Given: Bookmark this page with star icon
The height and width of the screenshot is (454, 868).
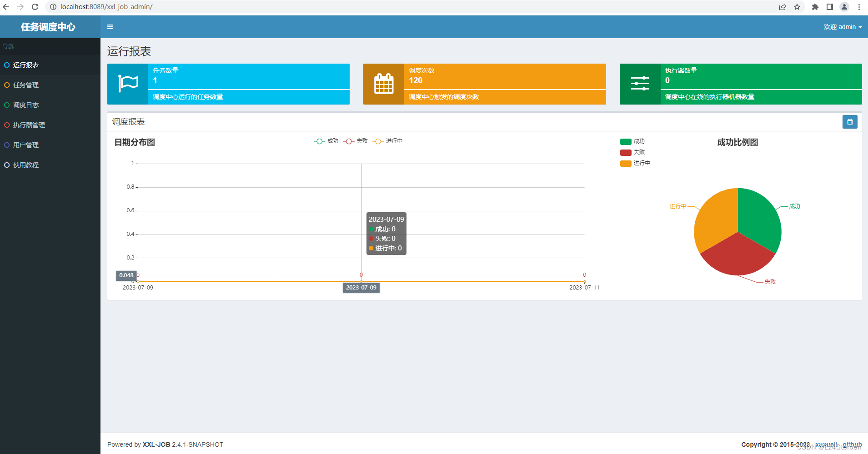Looking at the screenshot, I should (x=797, y=7).
